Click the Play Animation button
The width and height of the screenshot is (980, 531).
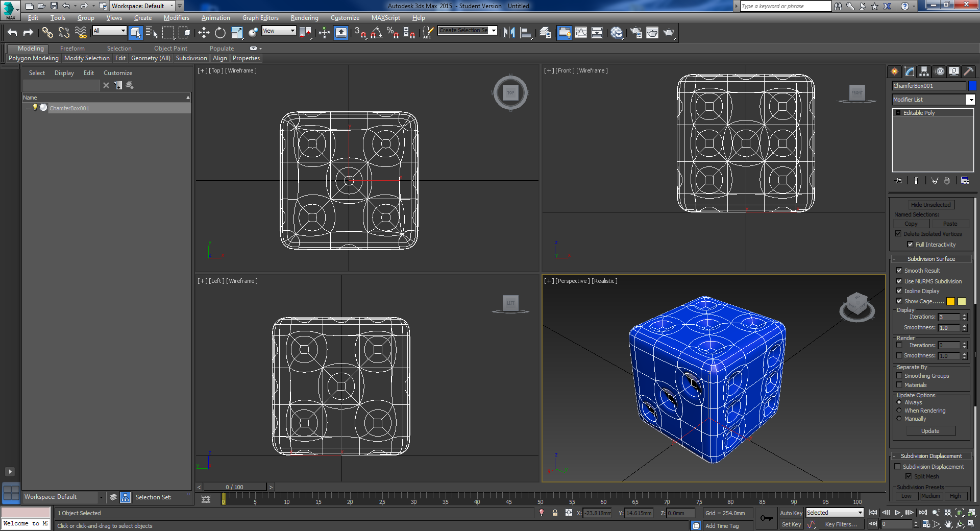click(898, 513)
